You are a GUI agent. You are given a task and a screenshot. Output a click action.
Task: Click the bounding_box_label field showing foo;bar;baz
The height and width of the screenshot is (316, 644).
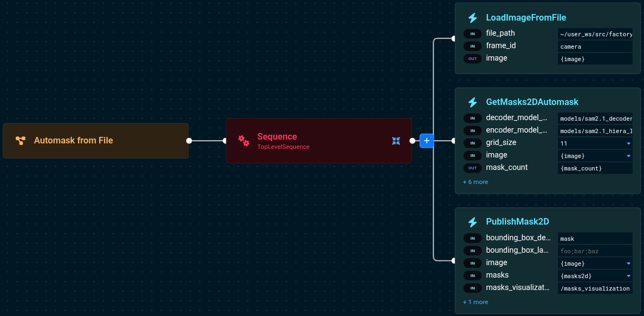595,251
